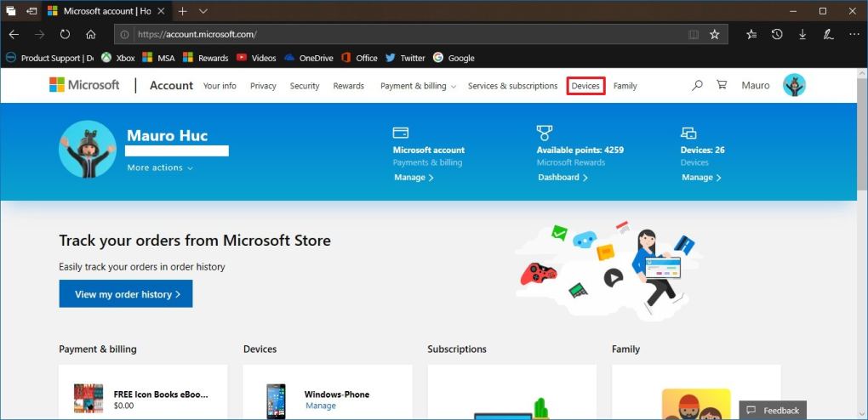Click the Feedback button

(x=773, y=410)
